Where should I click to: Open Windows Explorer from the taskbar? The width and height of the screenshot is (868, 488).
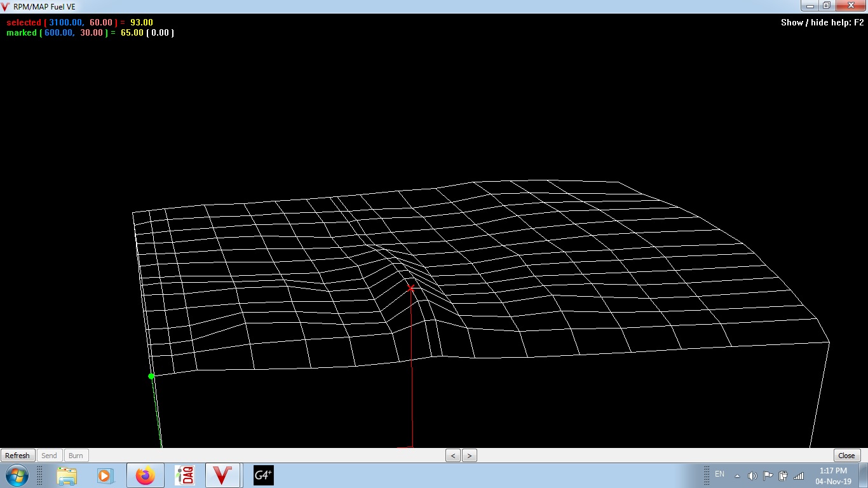coord(67,475)
